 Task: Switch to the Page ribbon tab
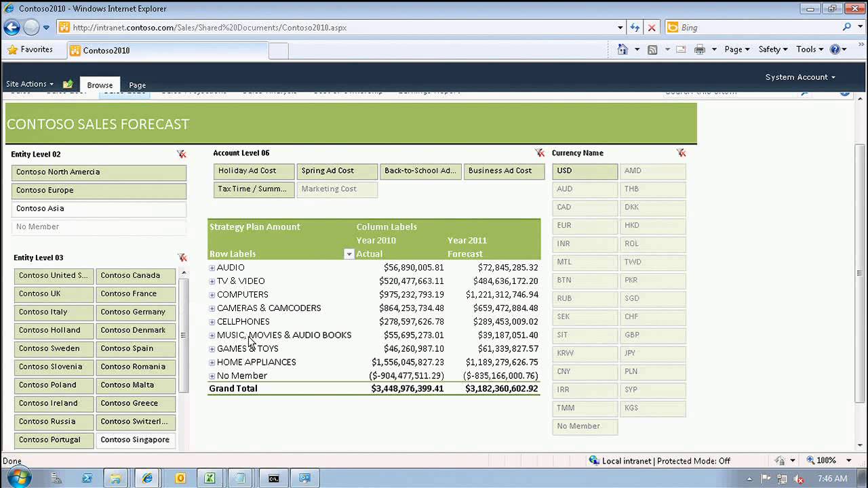(x=137, y=85)
